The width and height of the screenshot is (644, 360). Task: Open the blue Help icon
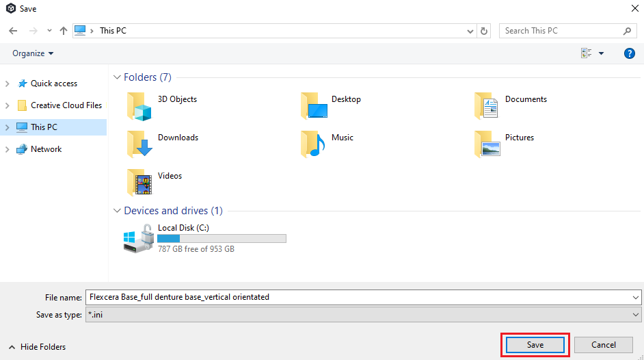pos(629,53)
